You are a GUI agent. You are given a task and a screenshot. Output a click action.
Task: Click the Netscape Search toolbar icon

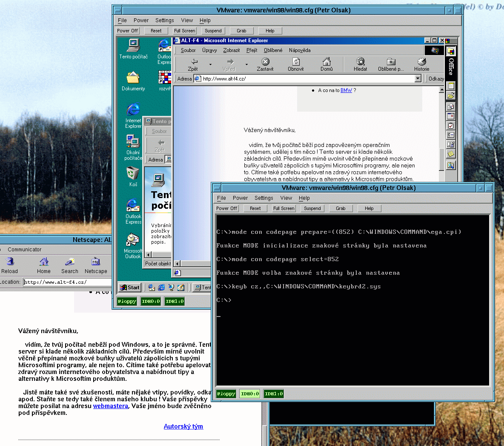(x=70, y=262)
